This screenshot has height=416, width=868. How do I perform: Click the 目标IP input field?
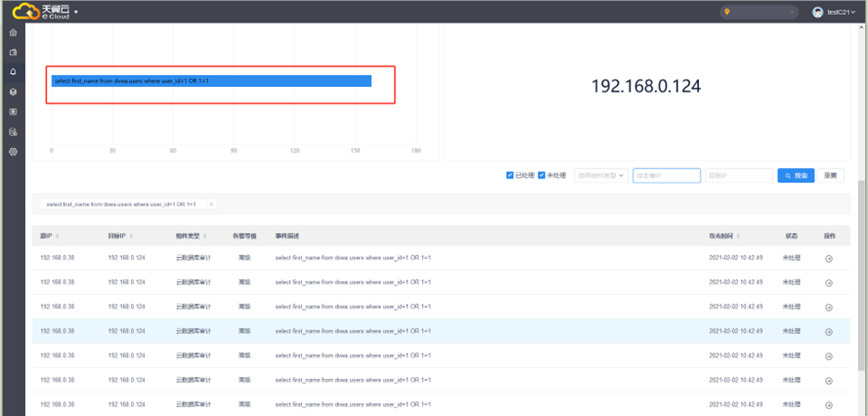[738, 176]
